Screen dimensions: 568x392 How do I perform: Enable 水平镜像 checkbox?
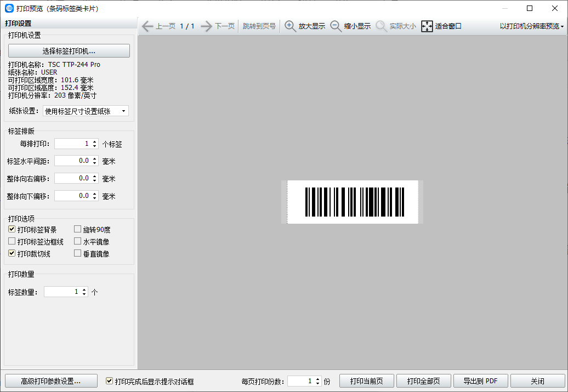[77, 241]
